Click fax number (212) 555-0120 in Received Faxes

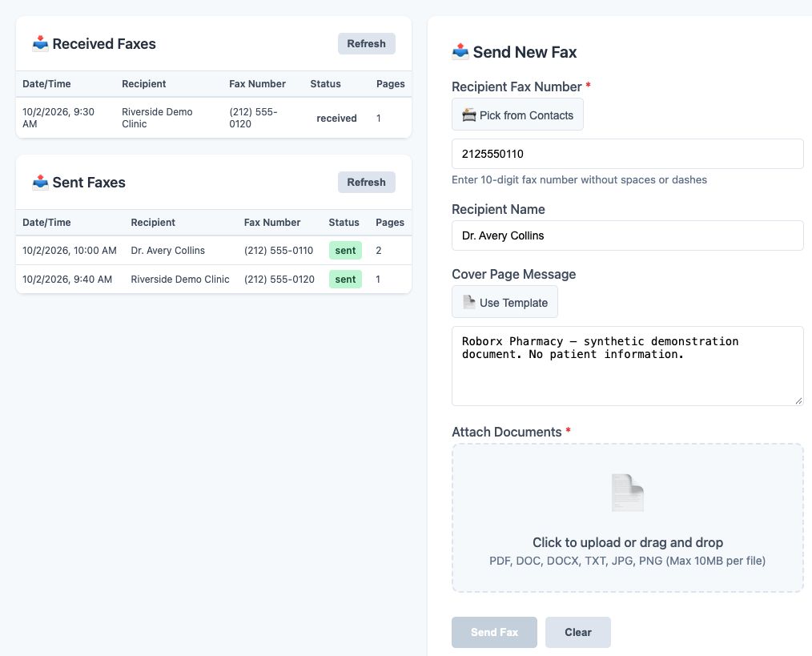pos(254,118)
